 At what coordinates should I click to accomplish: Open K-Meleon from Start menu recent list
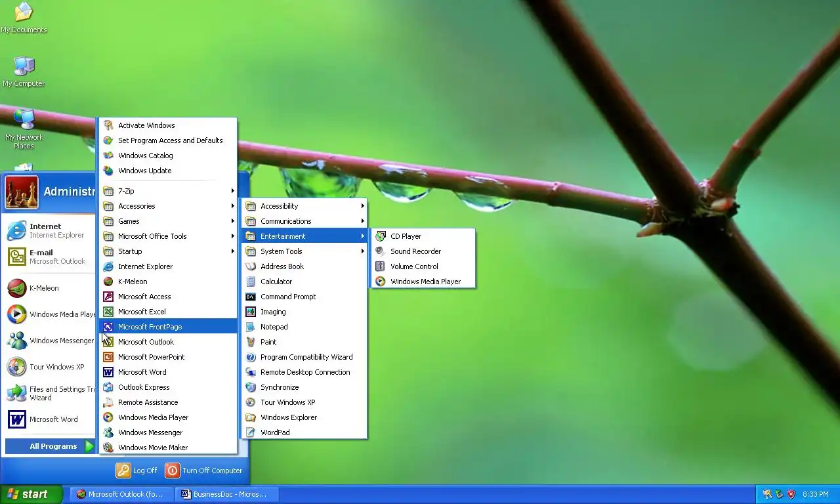tap(50, 288)
